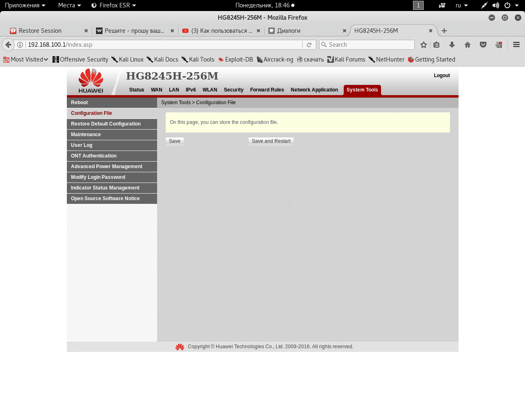Open the Getting Started bookmark
Viewport: 525px width, 420px height.
click(x=431, y=59)
